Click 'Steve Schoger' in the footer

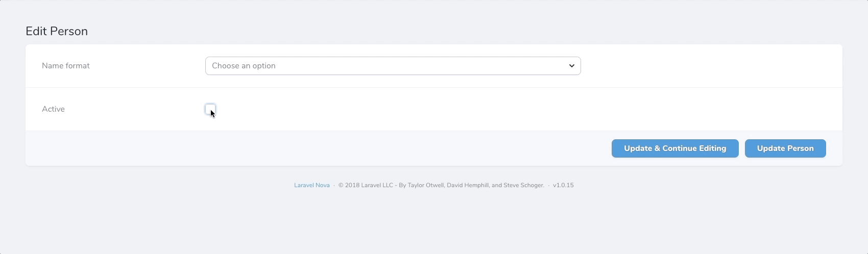[523, 185]
